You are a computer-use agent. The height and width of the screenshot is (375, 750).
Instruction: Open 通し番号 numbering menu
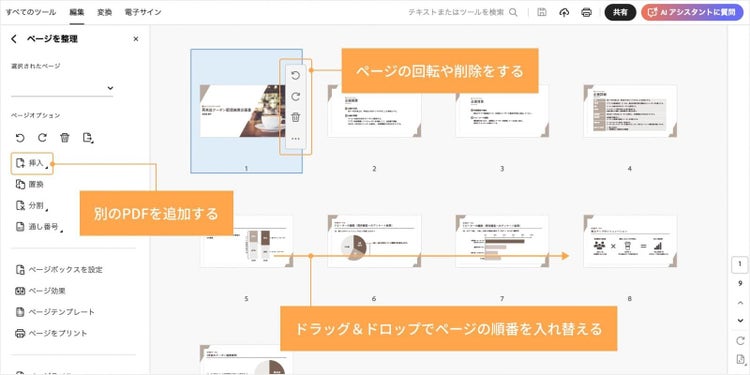[39, 227]
